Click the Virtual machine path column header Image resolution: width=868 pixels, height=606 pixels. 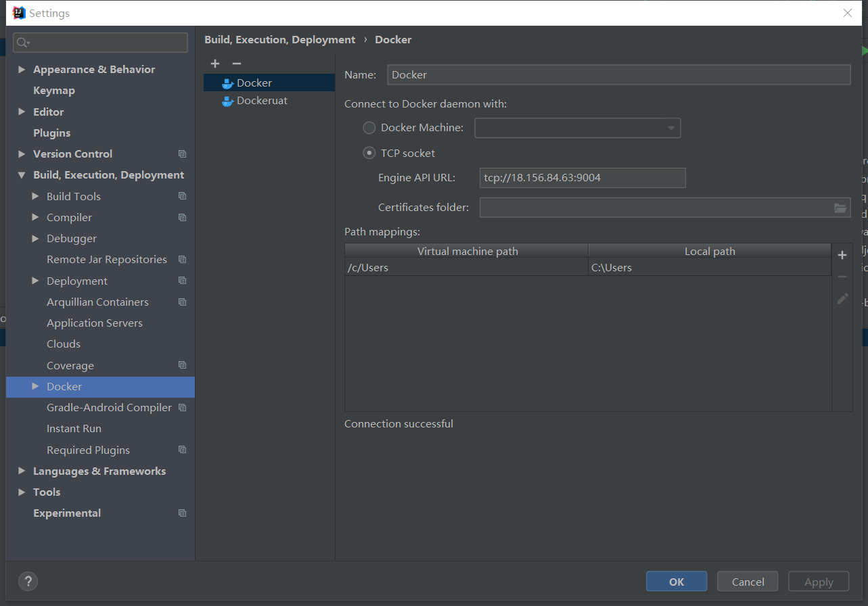[x=467, y=251]
